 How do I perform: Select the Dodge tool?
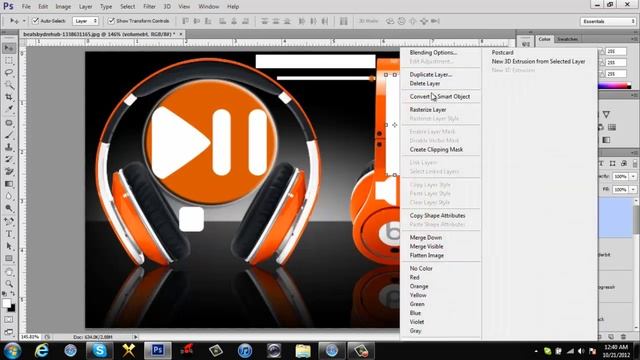click(9, 209)
